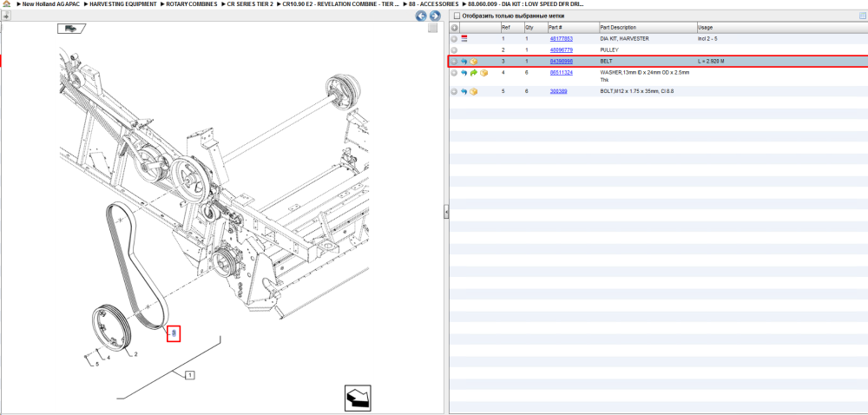868x415 pixels.
Task: Click the 'PULLEY' description text
Action: pos(609,49)
